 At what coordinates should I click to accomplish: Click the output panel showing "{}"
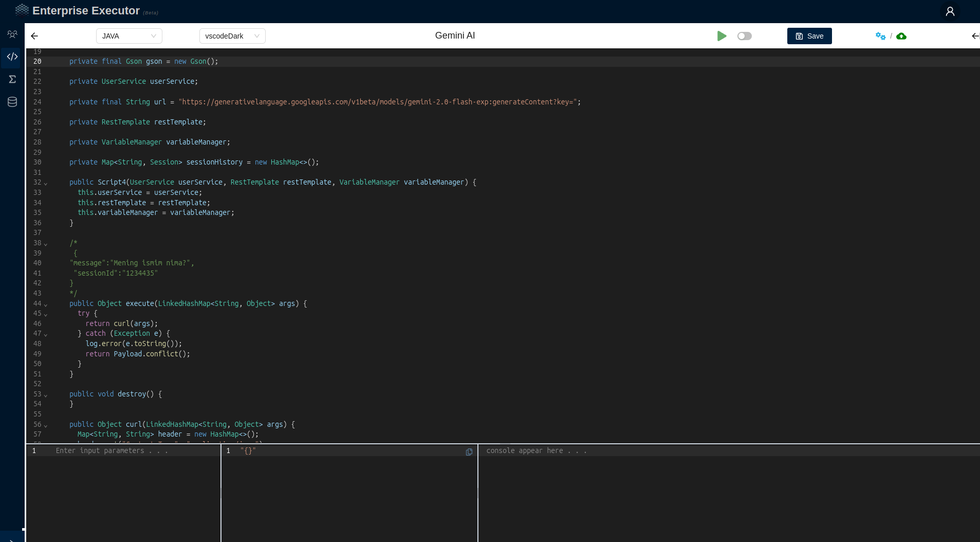pos(349,493)
